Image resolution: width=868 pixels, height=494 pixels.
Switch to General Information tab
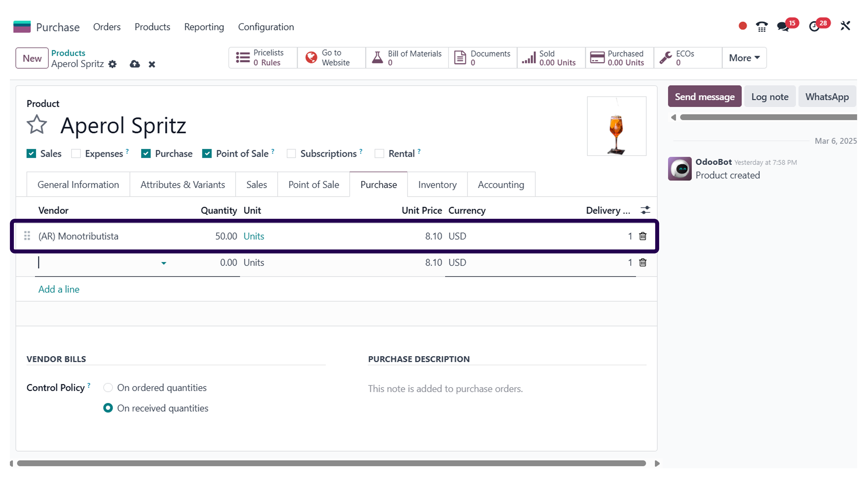pos(78,185)
